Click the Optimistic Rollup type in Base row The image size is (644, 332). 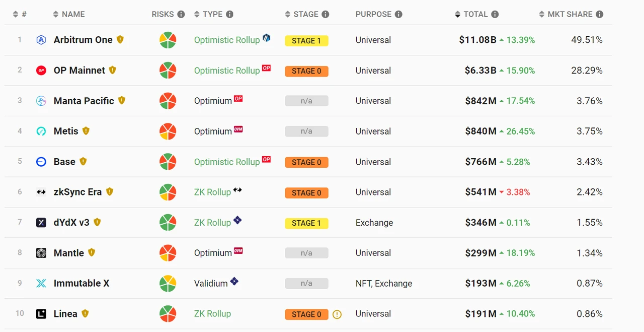click(227, 162)
